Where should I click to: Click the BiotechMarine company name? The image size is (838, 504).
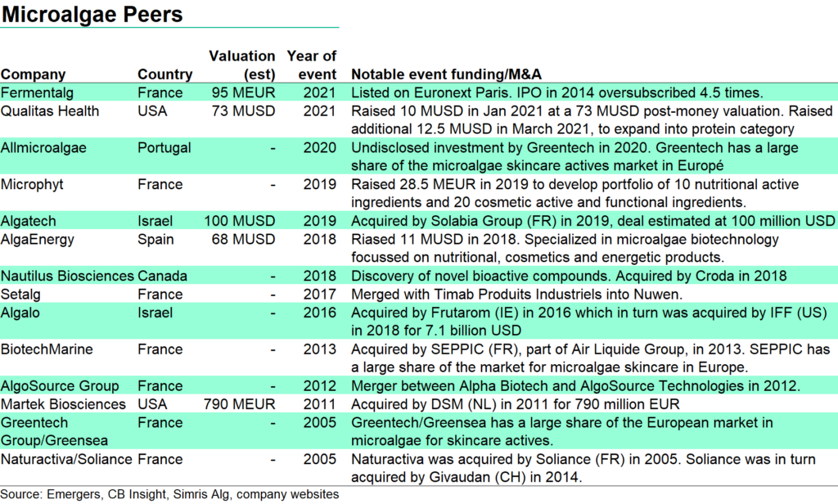tap(47, 349)
